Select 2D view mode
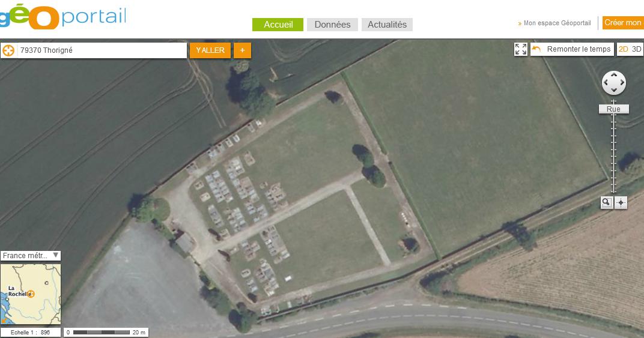The height and width of the screenshot is (338, 644). point(623,49)
